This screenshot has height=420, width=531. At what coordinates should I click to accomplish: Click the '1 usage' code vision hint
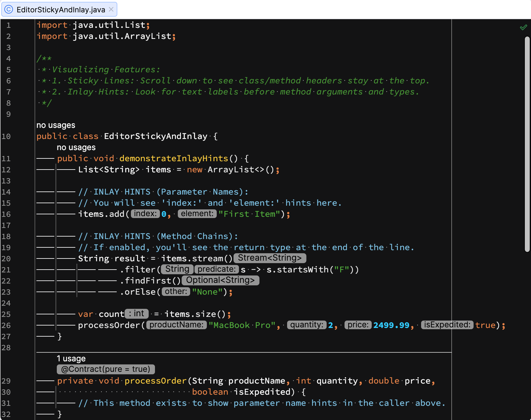point(71,359)
